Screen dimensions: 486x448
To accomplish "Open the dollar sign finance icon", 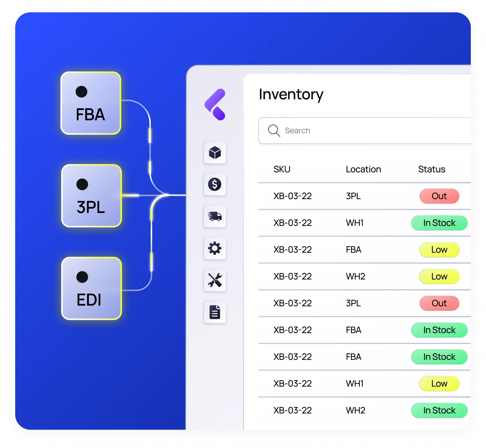I will coord(215,184).
